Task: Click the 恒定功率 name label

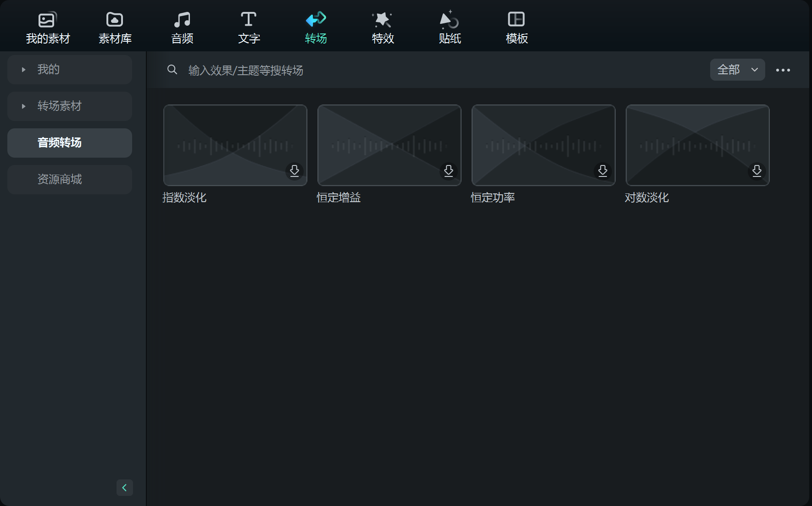Action: click(493, 198)
